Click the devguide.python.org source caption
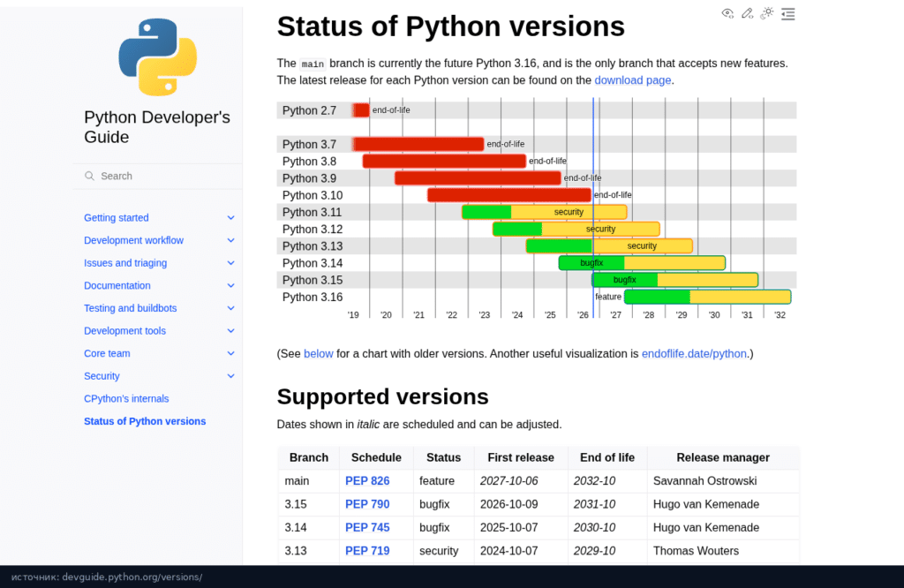The height and width of the screenshot is (588, 904). click(x=107, y=577)
